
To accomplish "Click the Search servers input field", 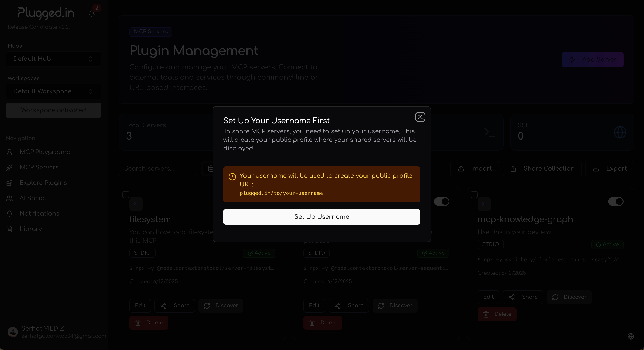I will (158, 169).
